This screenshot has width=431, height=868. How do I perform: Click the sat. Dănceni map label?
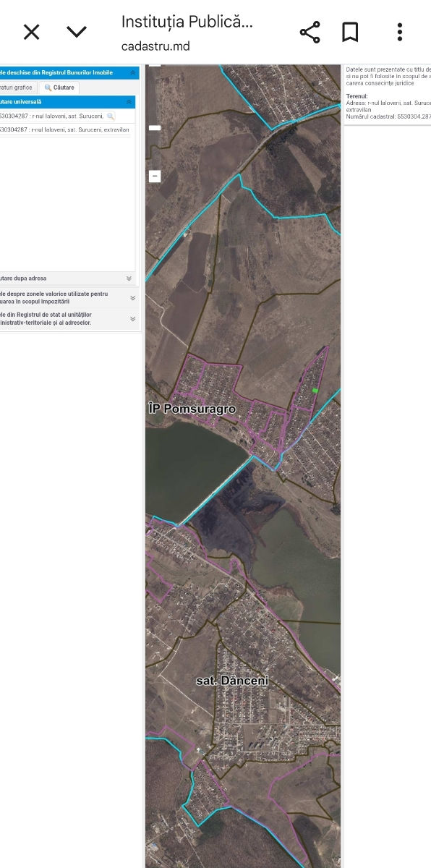click(x=232, y=681)
